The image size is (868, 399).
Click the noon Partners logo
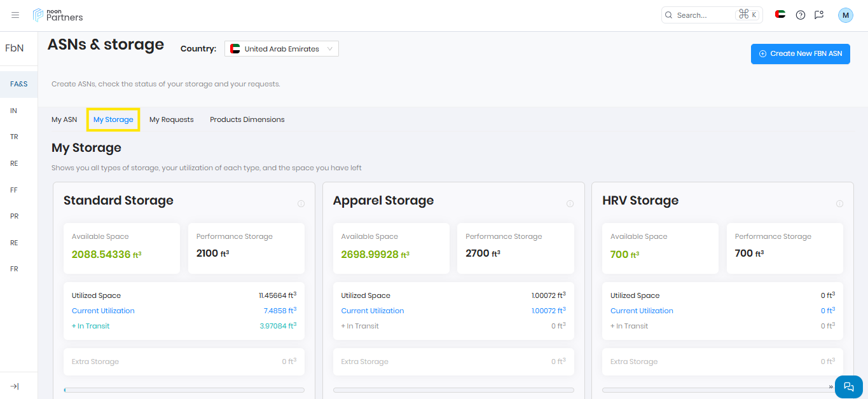click(58, 15)
